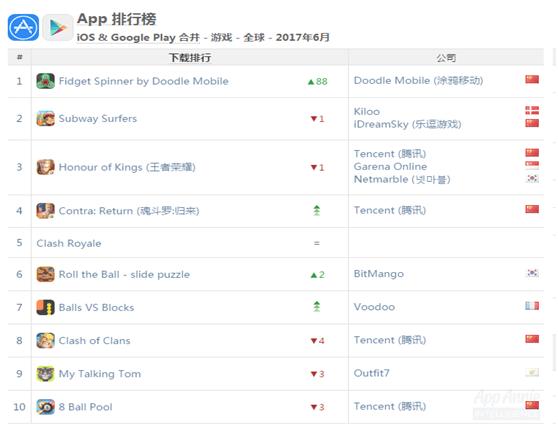Open the Roll the Ball icon
This screenshot has width=558, height=430.
[46, 274]
